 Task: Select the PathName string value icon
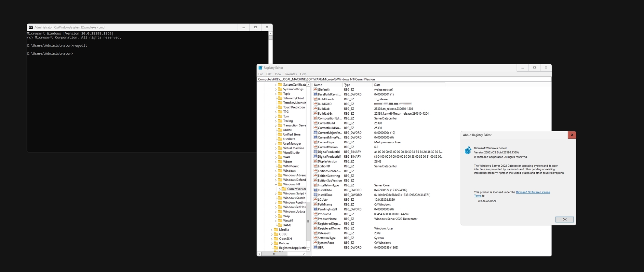coord(315,205)
